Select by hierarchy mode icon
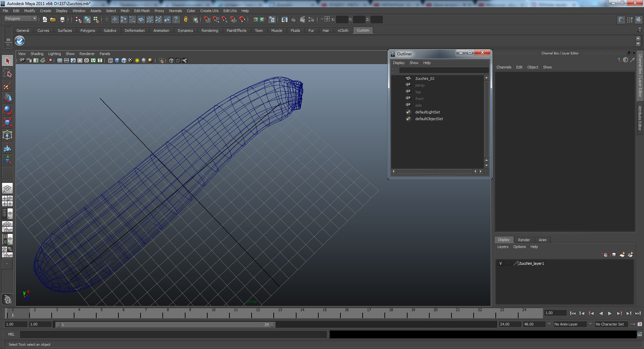Image resolution: width=644 pixels, height=349 pixels. (78, 19)
